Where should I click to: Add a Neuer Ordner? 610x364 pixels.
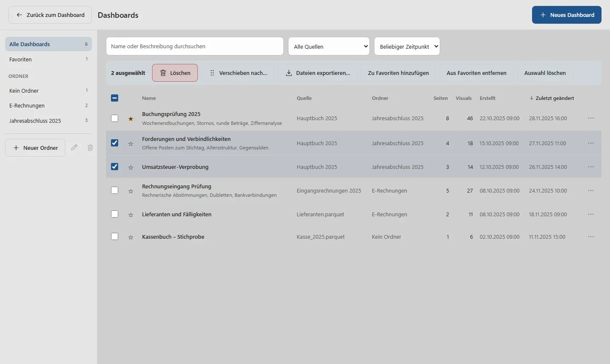click(x=35, y=148)
